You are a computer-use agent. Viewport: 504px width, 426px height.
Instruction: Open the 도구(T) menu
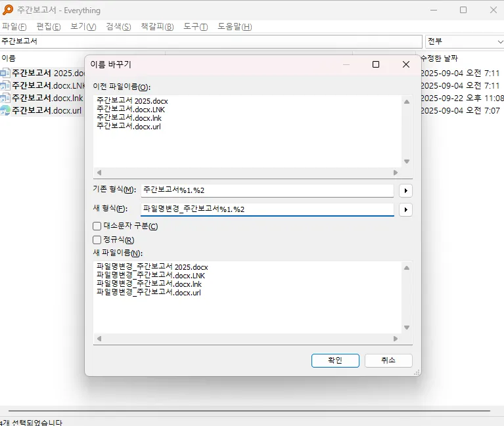click(x=195, y=27)
